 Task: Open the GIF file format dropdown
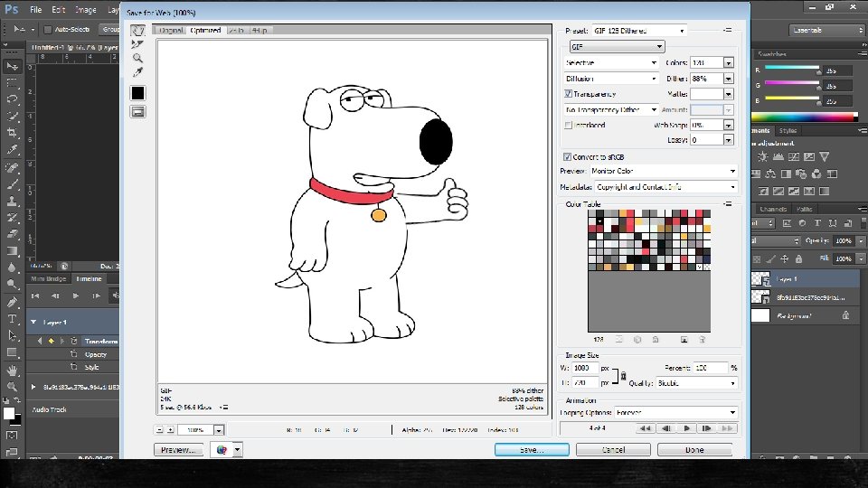(617, 46)
